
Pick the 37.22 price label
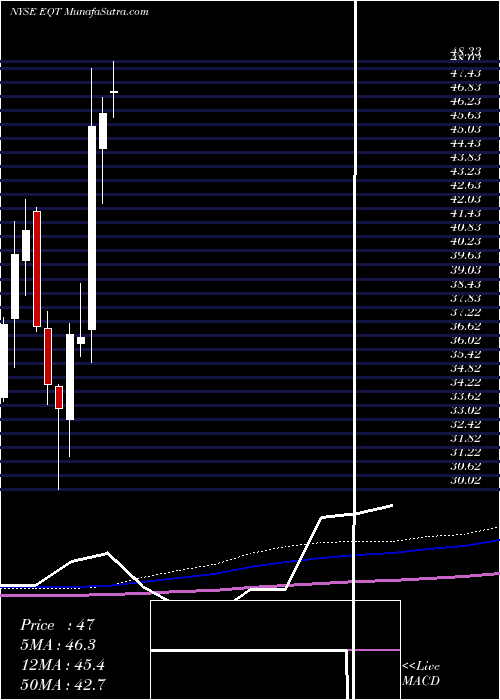pyautogui.click(x=464, y=311)
